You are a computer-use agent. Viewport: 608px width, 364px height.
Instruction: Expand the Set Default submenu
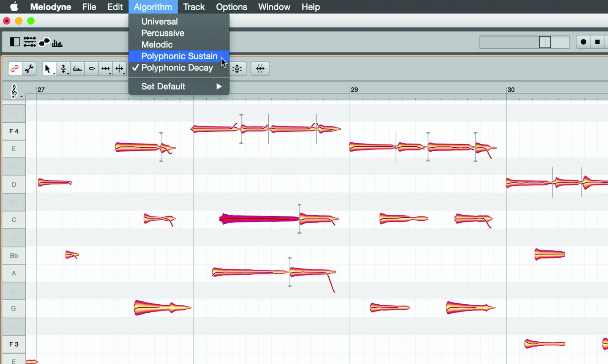179,86
